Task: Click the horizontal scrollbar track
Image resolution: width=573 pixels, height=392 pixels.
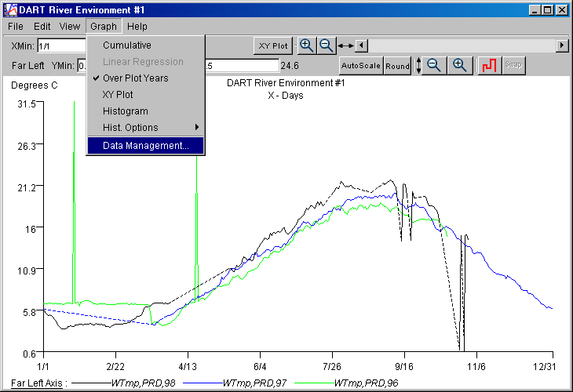Action: point(462,45)
